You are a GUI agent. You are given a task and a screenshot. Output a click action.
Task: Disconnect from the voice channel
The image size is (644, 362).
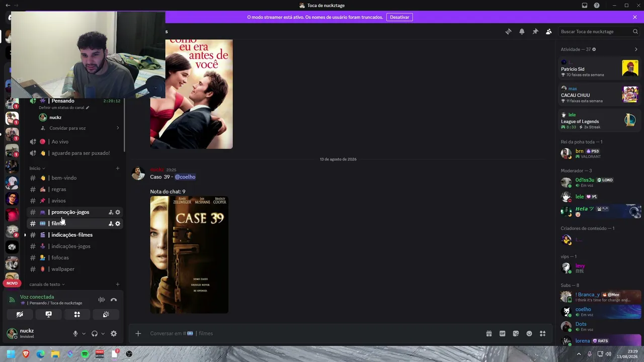click(114, 300)
